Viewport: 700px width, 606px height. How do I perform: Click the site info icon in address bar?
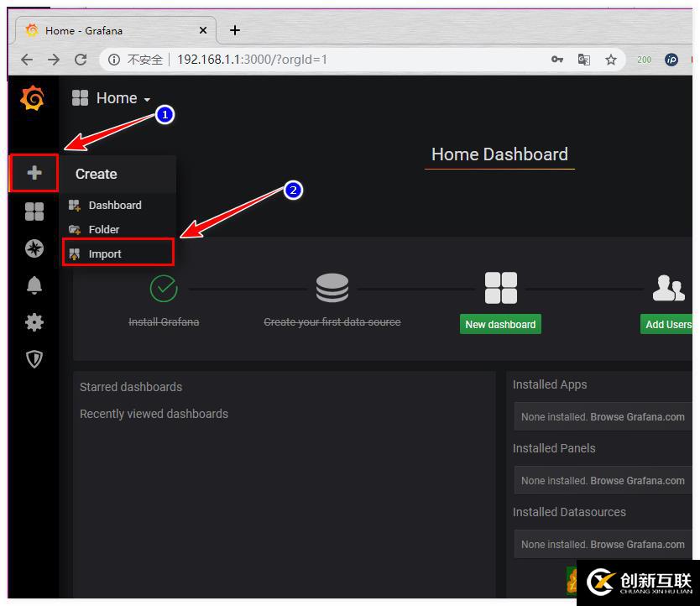click(x=114, y=60)
